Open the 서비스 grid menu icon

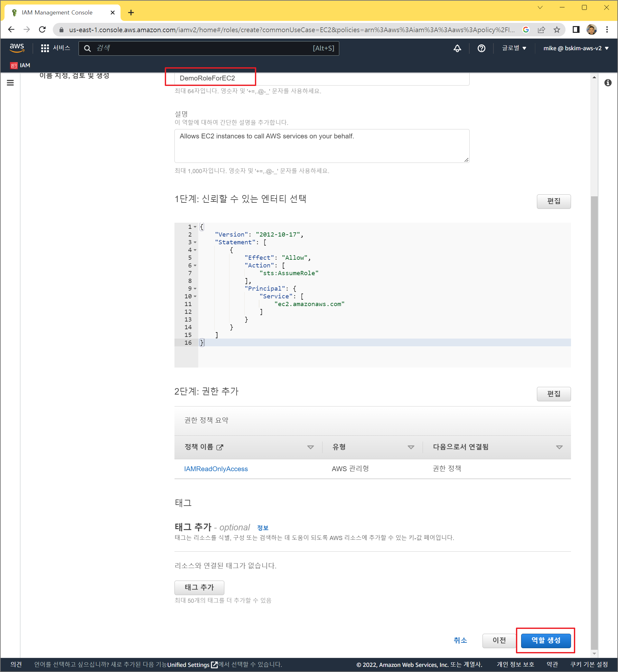coord(45,48)
